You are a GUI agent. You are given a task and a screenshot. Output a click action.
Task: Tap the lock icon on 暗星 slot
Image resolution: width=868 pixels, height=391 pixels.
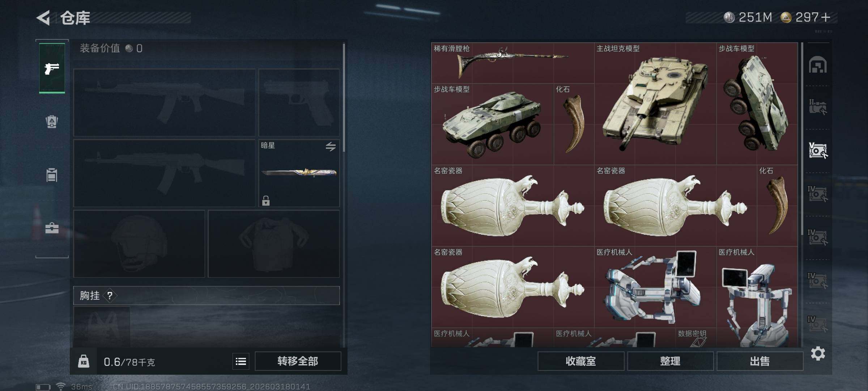[x=266, y=201]
